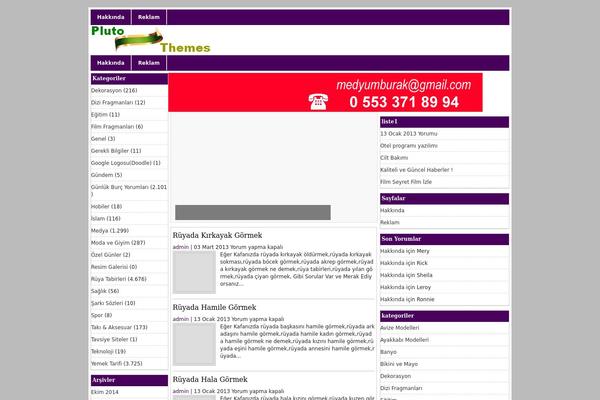Click the gray bar in the slider area
Viewport: 600px width, 400px height.
(x=253, y=212)
